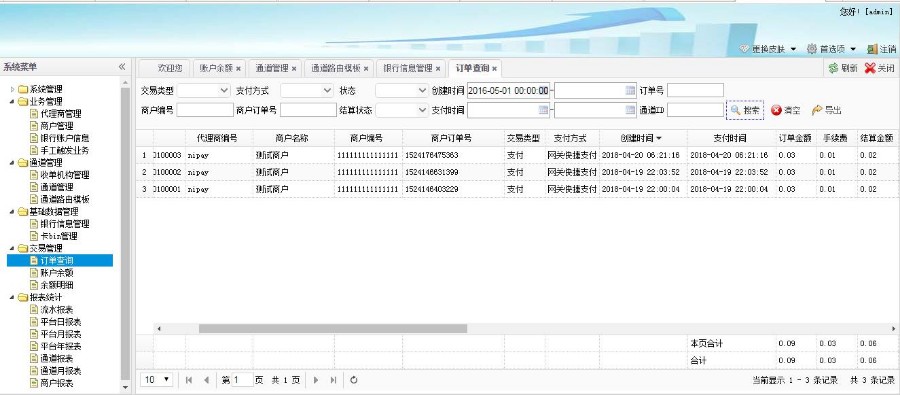900x395 pixels.
Task: Click the horizontal scrollbar of the table
Action: (x=333, y=328)
